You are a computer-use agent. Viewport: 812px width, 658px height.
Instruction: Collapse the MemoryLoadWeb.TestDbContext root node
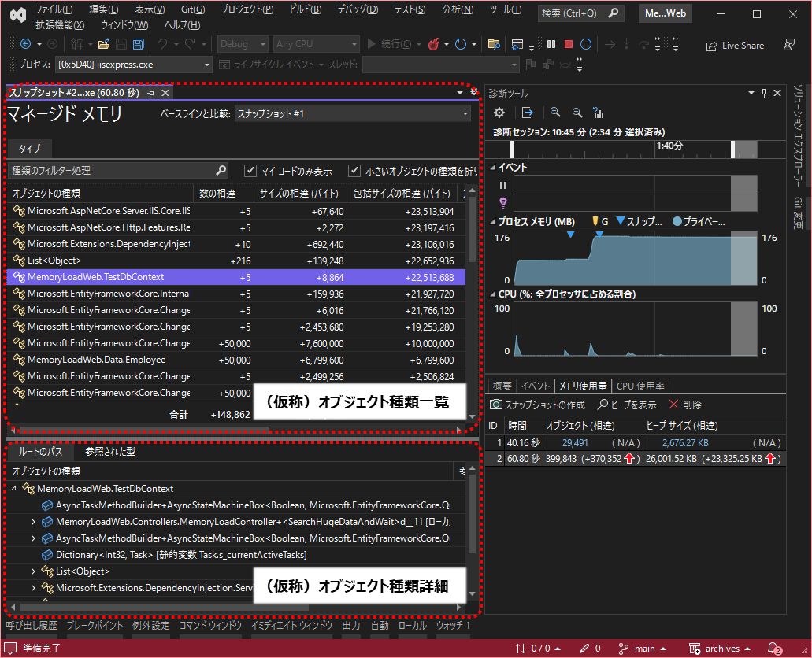(x=14, y=488)
